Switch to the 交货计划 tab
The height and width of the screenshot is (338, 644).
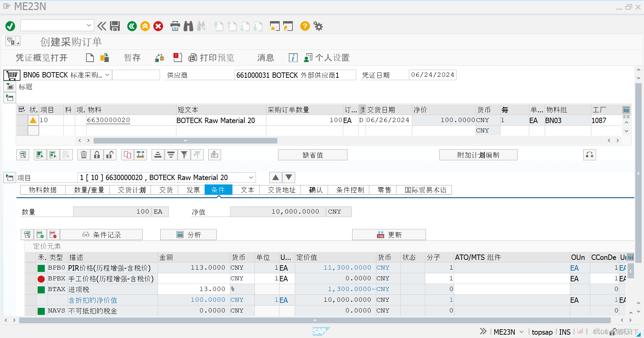[x=131, y=190]
